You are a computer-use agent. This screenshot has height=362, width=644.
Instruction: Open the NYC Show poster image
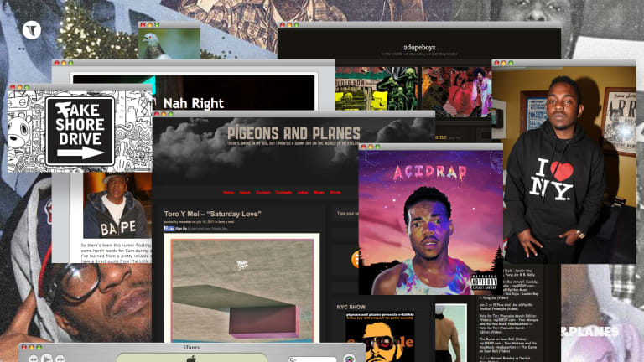[380, 337]
